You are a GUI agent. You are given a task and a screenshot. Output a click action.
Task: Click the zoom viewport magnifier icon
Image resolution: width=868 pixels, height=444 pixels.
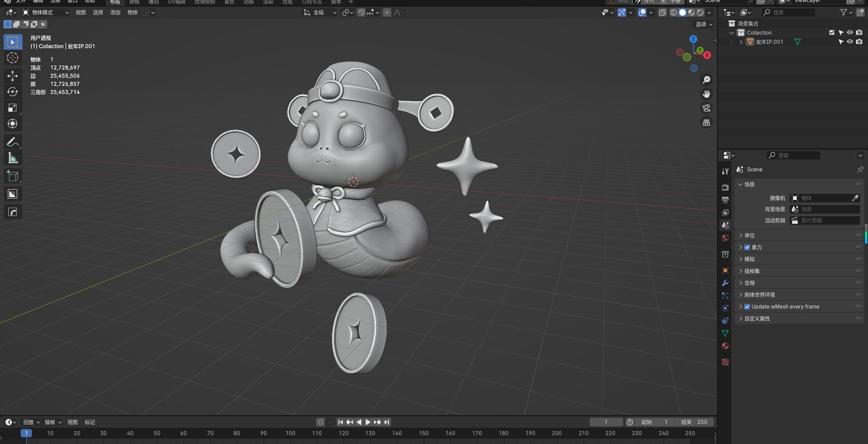pyautogui.click(x=706, y=80)
